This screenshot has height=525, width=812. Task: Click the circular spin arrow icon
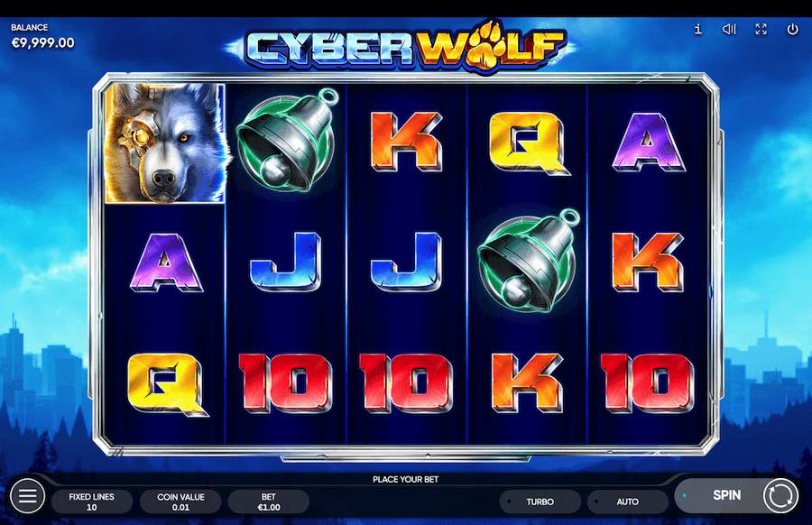[780, 495]
